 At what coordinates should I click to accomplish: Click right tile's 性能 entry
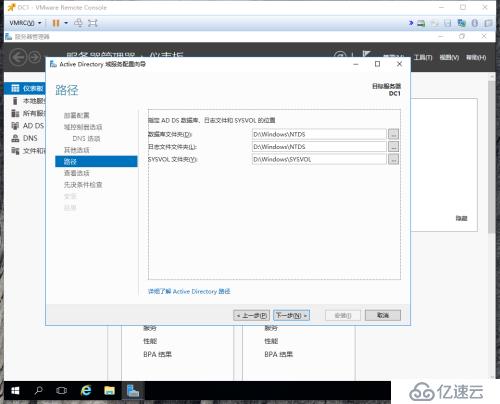(x=271, y=341)
